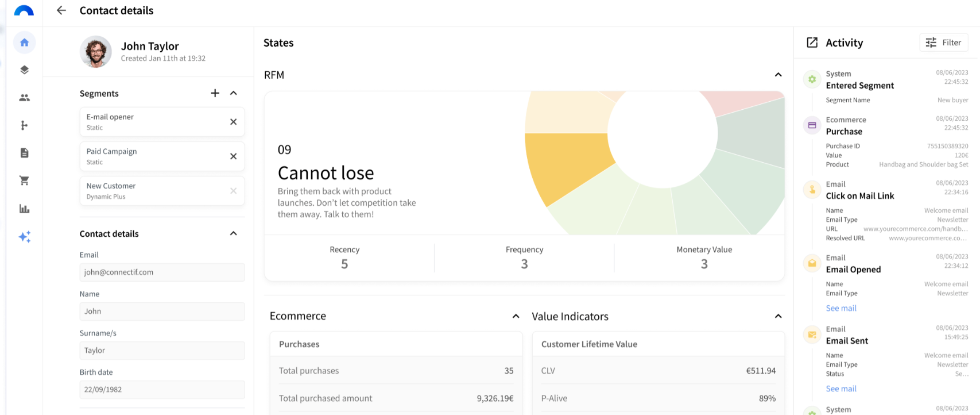Screen dimensions: 980x415
Task: Click the back arrow next to Contact details
Action: click(x=61, y=10)
